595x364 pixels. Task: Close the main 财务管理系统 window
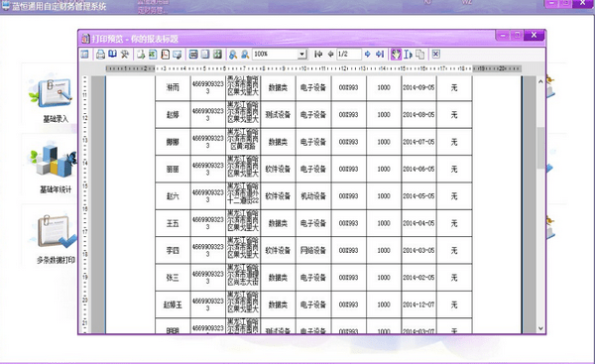point(583,3)
